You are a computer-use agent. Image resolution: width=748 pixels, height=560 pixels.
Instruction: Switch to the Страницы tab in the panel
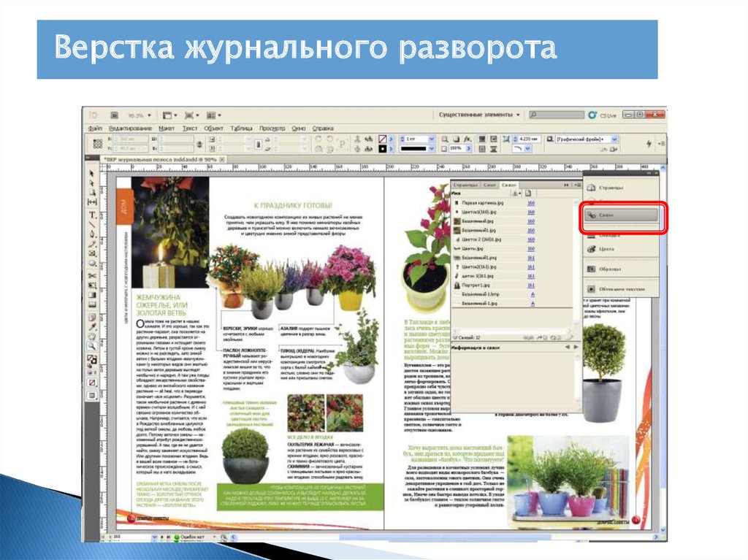tap(465, 186)
